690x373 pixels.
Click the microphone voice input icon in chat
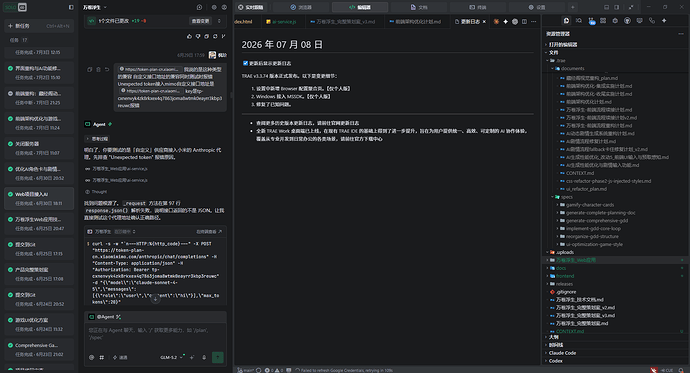coord(204,358)
